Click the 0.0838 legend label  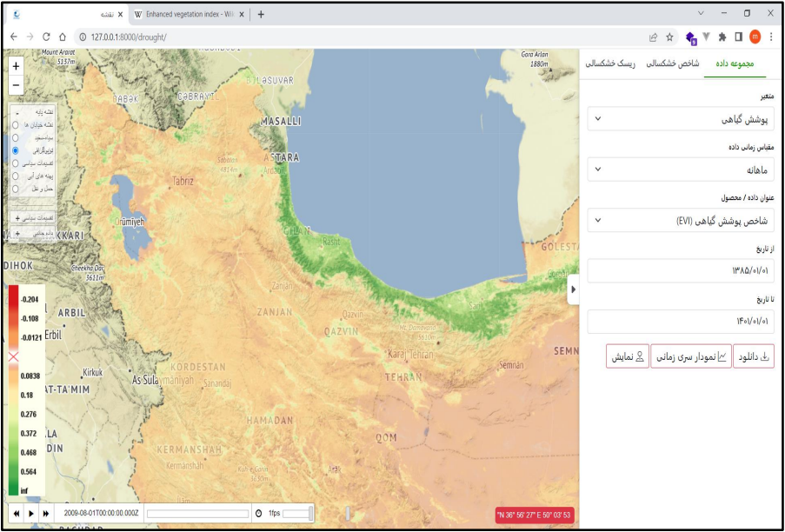pos(30,376)
